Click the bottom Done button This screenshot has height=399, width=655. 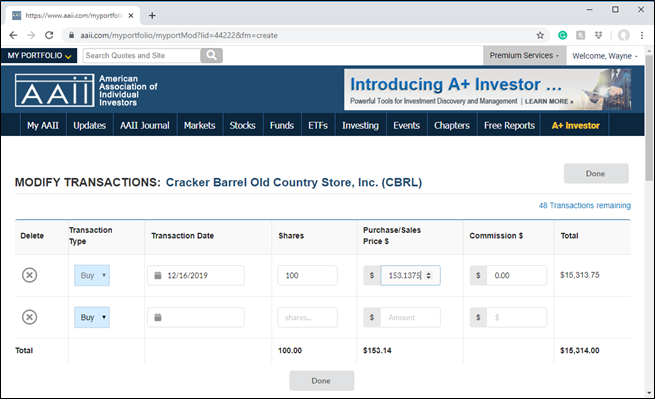322,381
